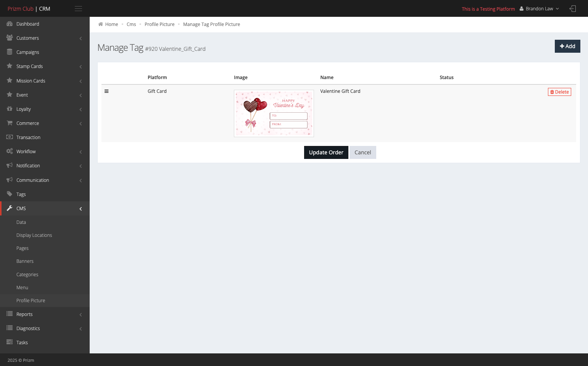Expand the Reports menu chevron
This screenshot has height=366, width=588.
tap(81, 314)
